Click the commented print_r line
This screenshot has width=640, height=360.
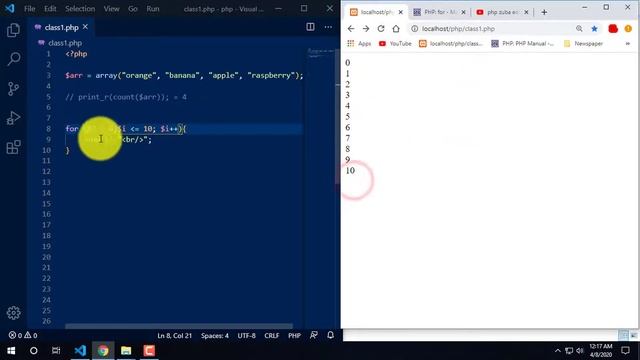coord(126,97)
